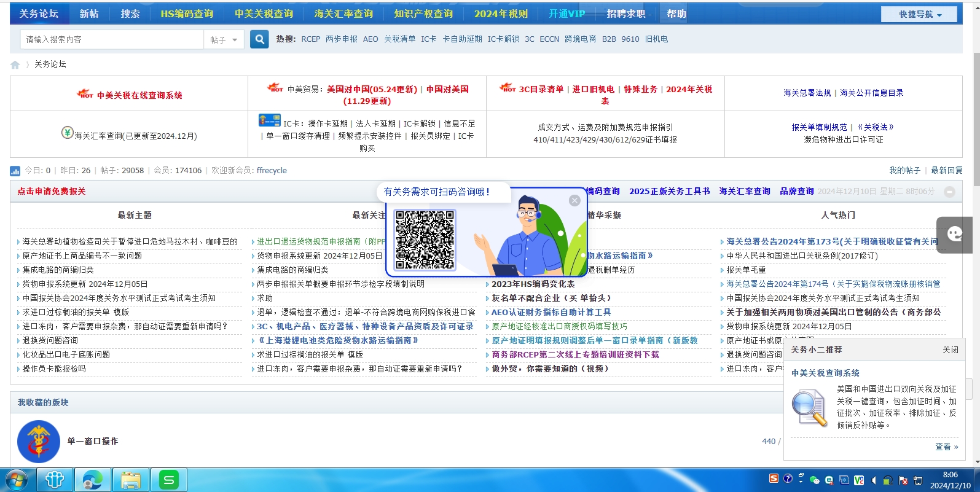The width and height of the screenshot is (980, 492).
Task: Click hot search term RCEP
Action: pyautogui.click(x=311, y=39)
